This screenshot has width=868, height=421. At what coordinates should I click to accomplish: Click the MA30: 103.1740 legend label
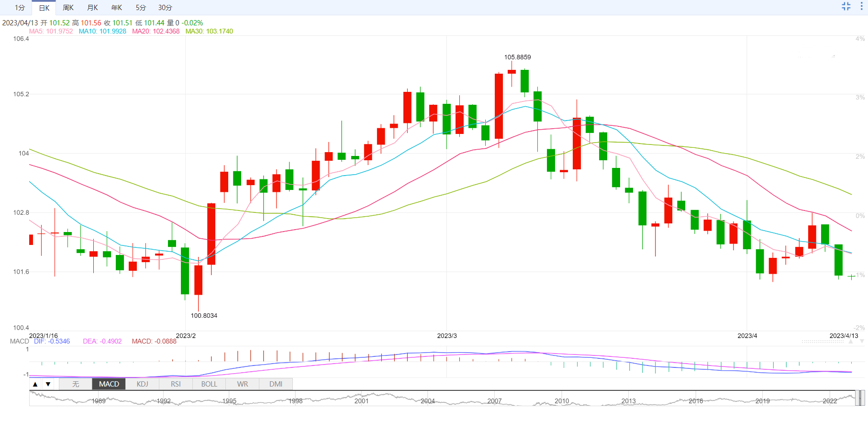pos(209,31)
